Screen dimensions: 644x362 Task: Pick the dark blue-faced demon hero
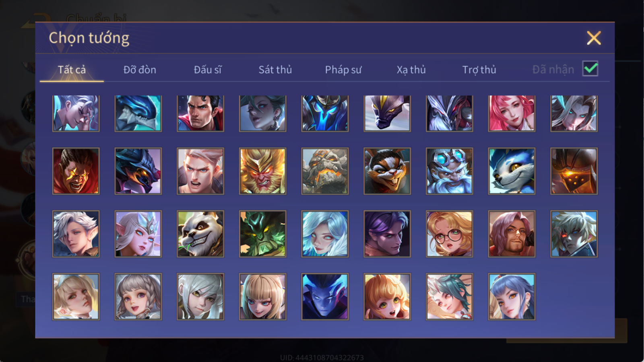point(325,296)
